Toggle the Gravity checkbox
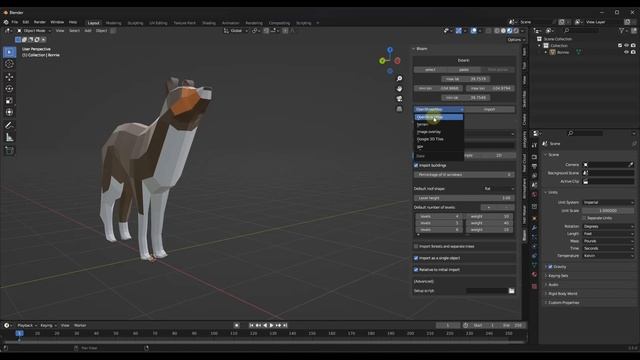 click(550, 267)
